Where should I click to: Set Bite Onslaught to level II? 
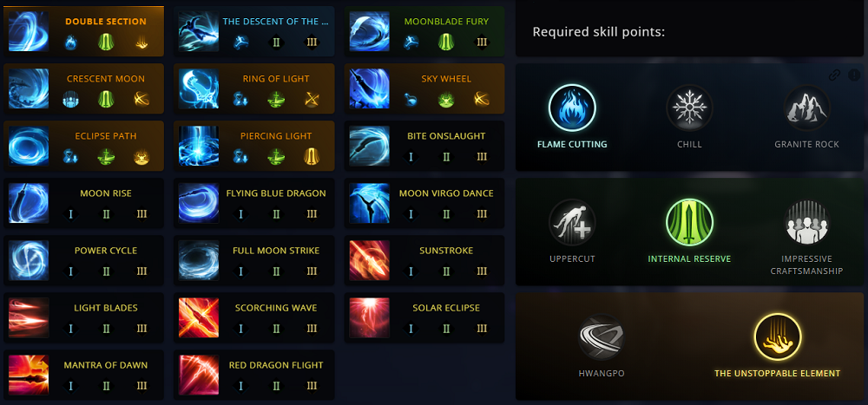(x=447, y=156)
